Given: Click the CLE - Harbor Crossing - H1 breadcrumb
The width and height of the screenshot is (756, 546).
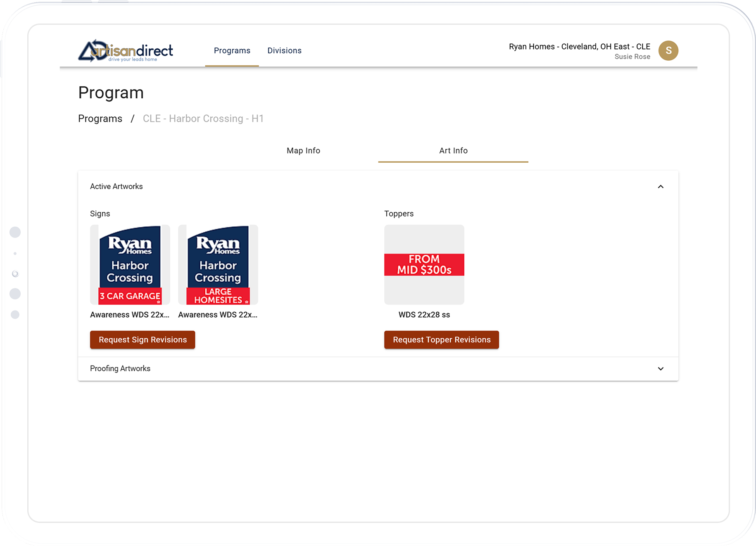Looking at the screenshot, I should tap(203, 119).
